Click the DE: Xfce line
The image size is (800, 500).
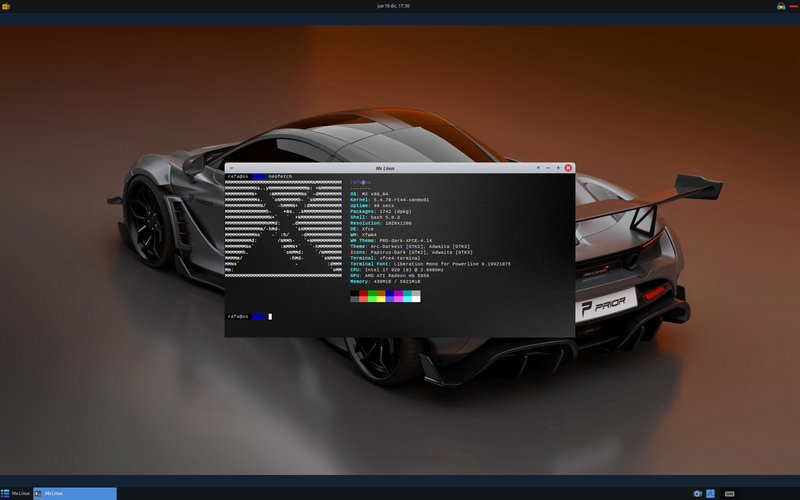pyautogui.click(x=362, y=229)
